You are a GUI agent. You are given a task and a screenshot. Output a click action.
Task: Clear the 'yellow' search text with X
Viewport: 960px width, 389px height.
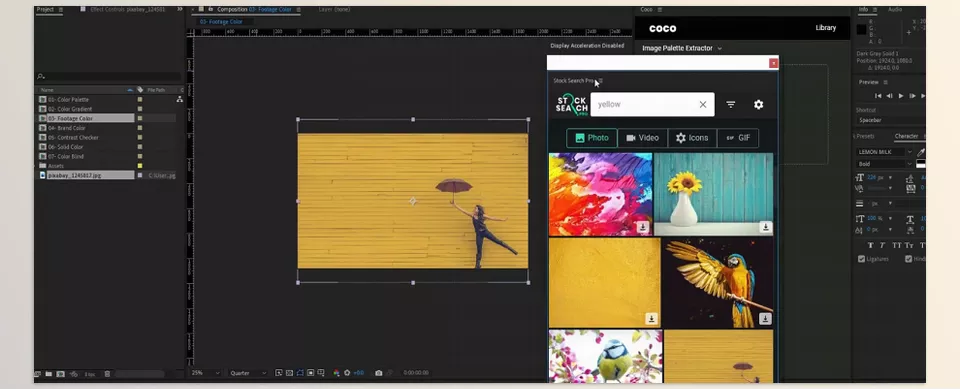click(703, 105)
